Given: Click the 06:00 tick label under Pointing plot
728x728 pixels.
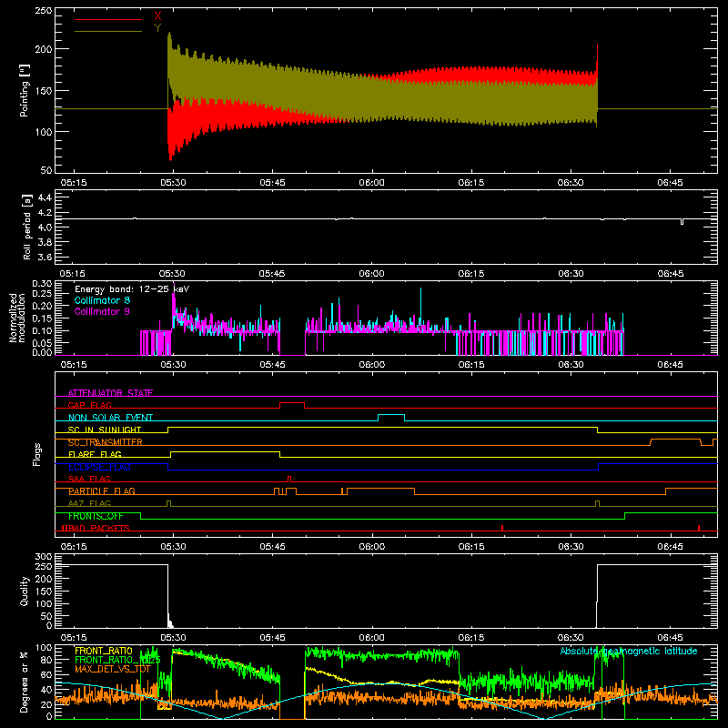Looking at the screenshot, I should click(x=371, y=183).
